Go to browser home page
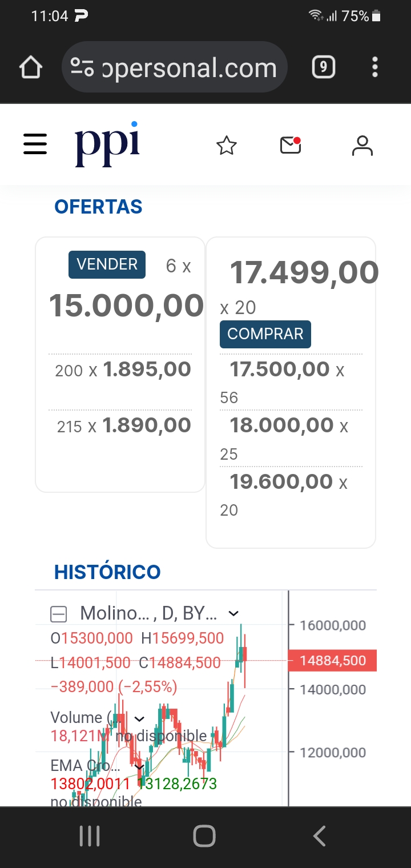Screen dimensions: 411x868 click(x=31, y=67)
